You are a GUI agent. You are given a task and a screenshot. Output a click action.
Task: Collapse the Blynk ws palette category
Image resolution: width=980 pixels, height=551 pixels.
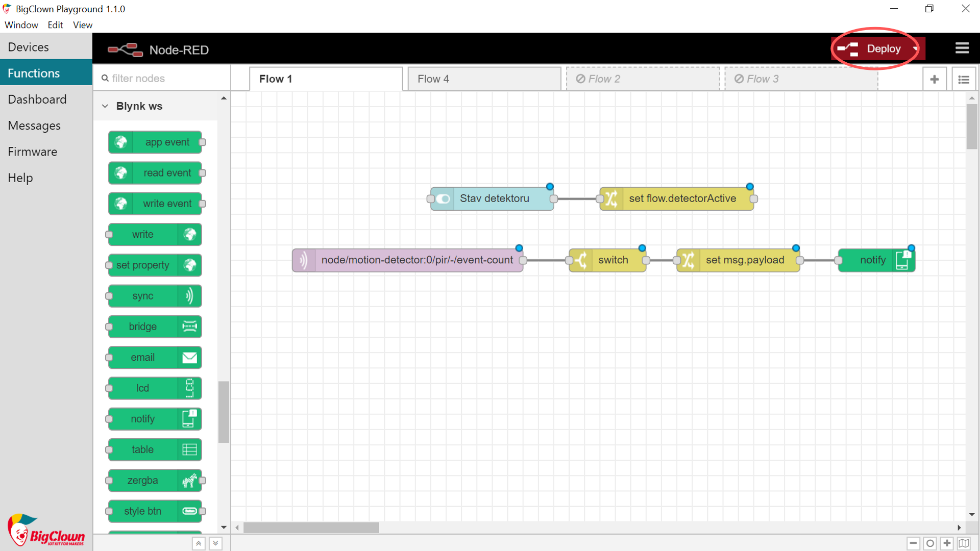click(156, 106)
